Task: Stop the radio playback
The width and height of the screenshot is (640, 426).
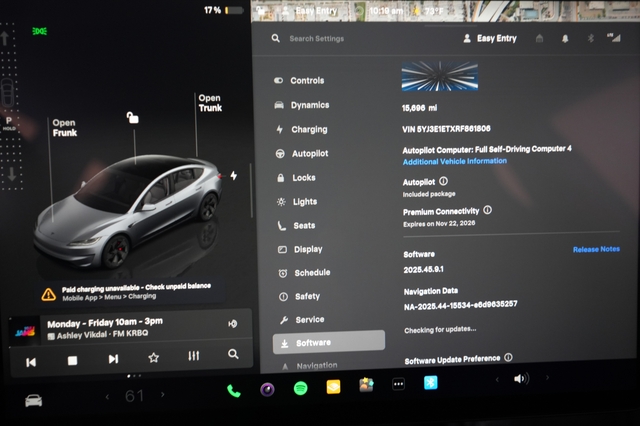Action: 72,361
